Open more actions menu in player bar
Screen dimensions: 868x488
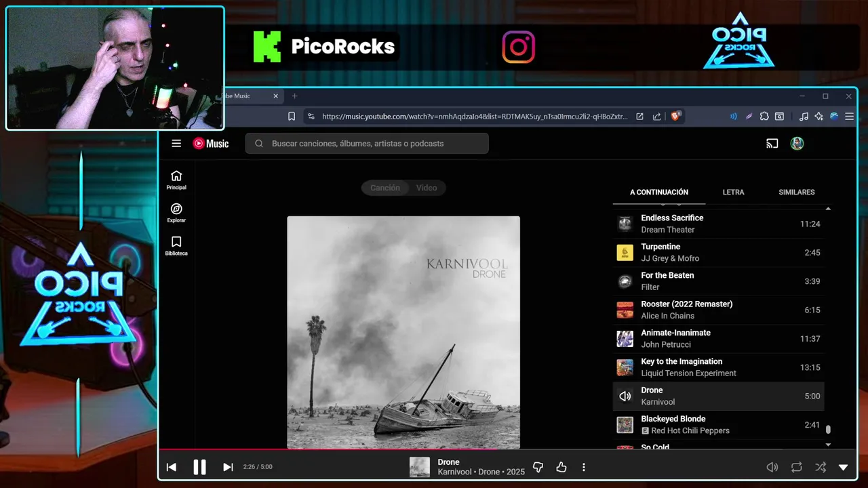[x=584, y=467]
